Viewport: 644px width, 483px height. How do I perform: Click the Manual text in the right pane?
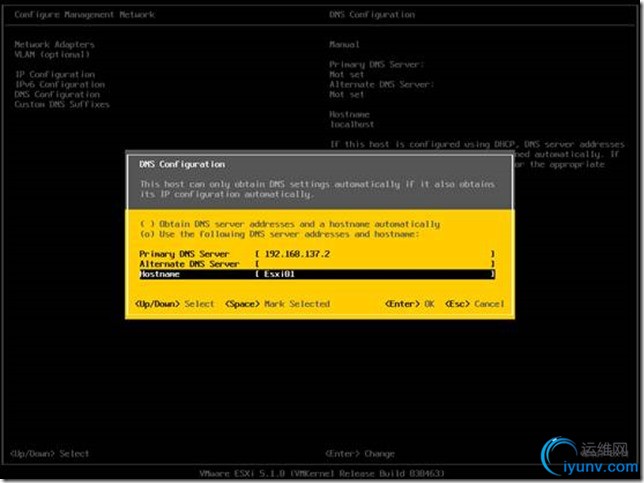(344, 44)
